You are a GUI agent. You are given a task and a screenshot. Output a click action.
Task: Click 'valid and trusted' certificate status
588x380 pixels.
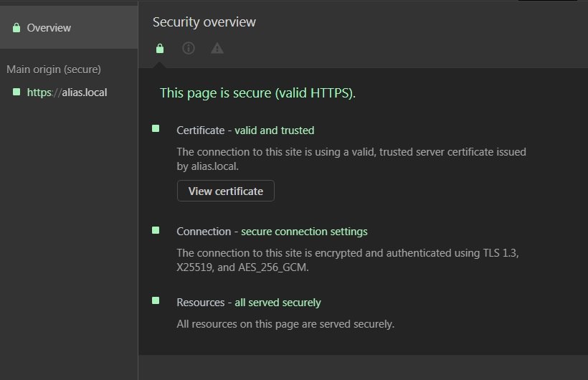click(275, 130)
